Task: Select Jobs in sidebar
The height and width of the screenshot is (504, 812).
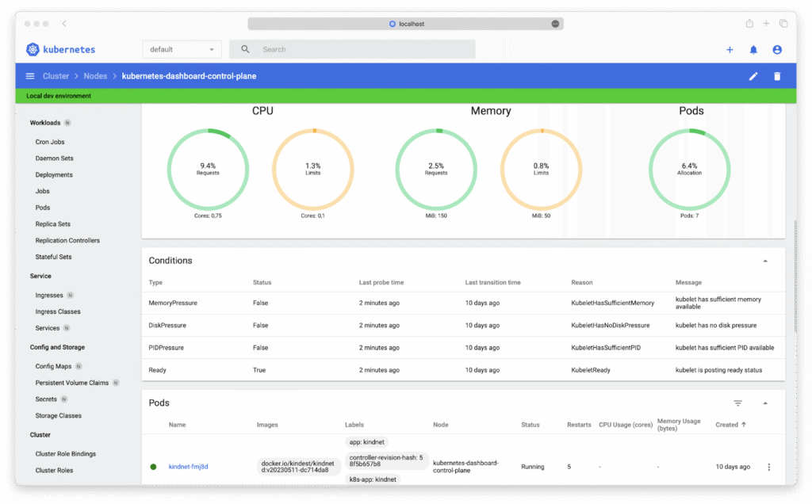Action: tap(43, 191)
